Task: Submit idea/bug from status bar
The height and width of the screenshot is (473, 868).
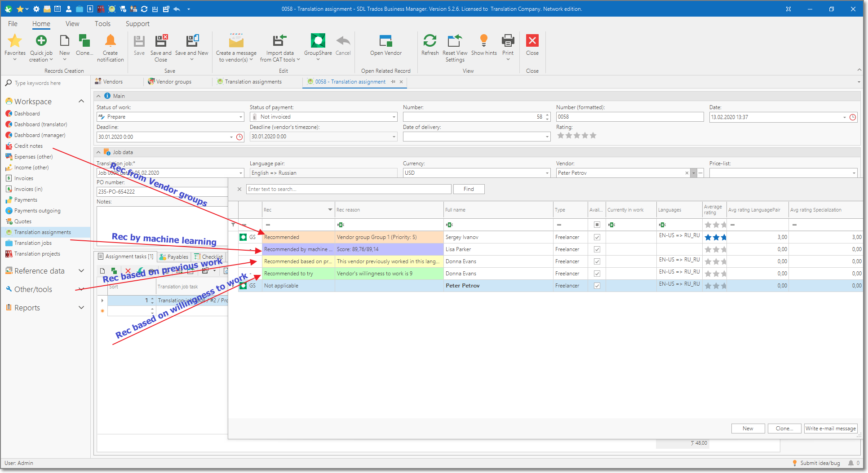Action: tap(816, 463)
